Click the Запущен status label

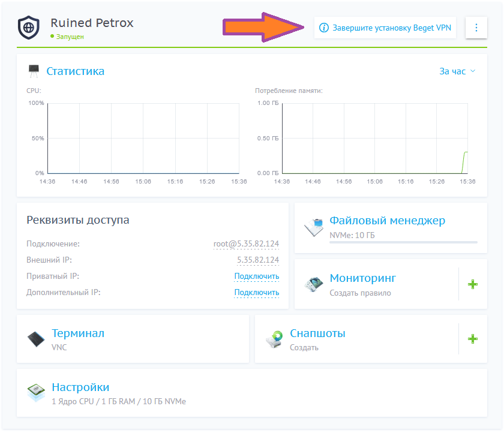click(x=70, y=37)
